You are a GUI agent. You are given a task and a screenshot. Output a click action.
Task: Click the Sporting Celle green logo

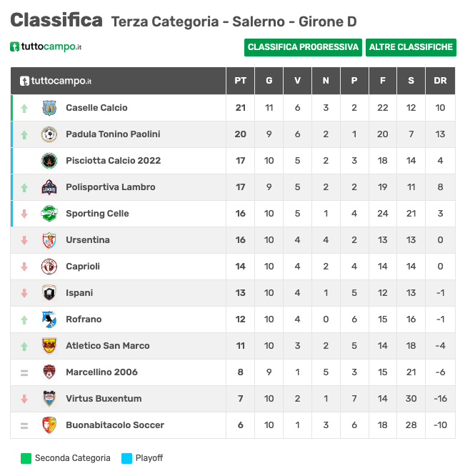[49, 214]
